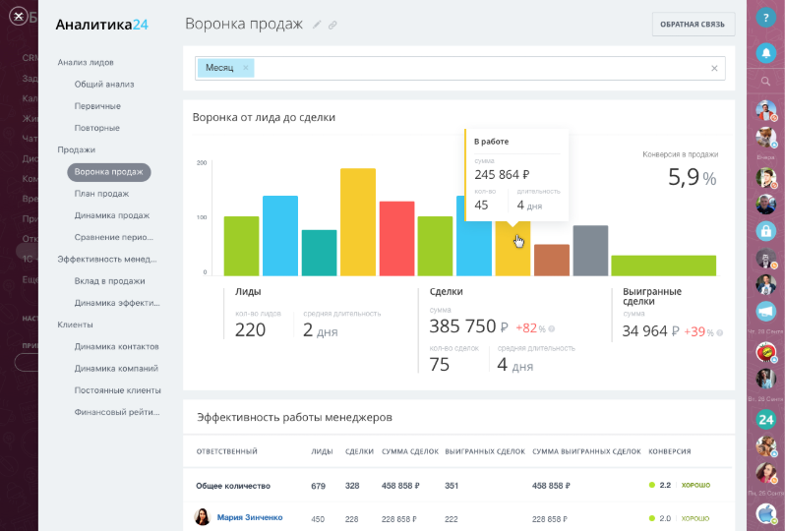The width and height of the screenshot is (785, 532).
Task: Click the pencil edit icon beside Воронка продаж
Action: [x=317, y=25]
